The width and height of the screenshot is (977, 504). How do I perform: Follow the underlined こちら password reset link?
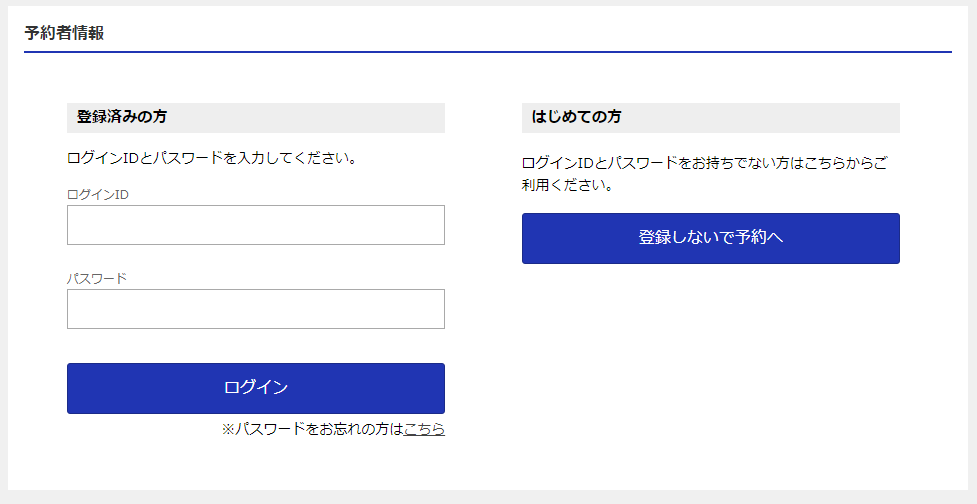pyautogui.click(x=424, y=429)
